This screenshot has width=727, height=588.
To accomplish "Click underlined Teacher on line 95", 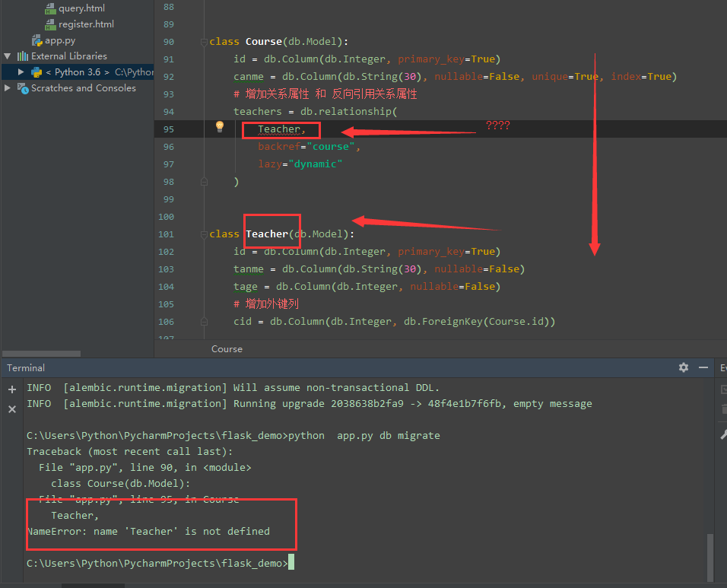I will tap(279, 129).
